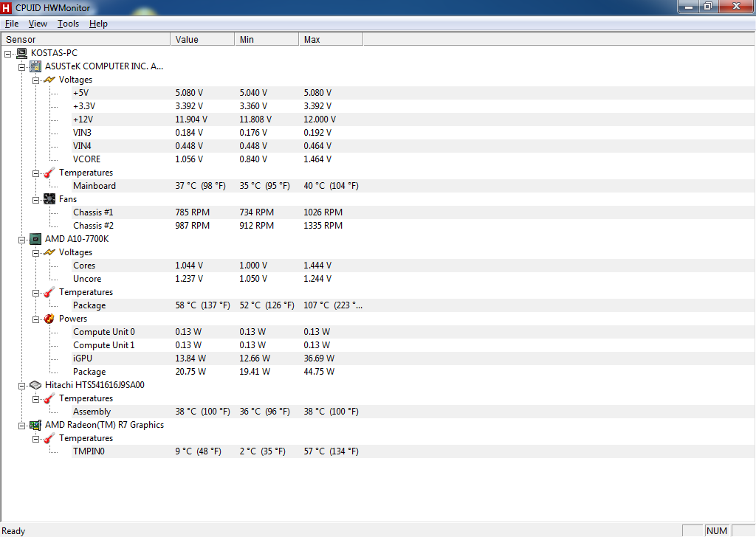This screenshot has height=537, width=756.
Task: Select the Chassis #1 fan row
Action: click(x=413, y=212)
